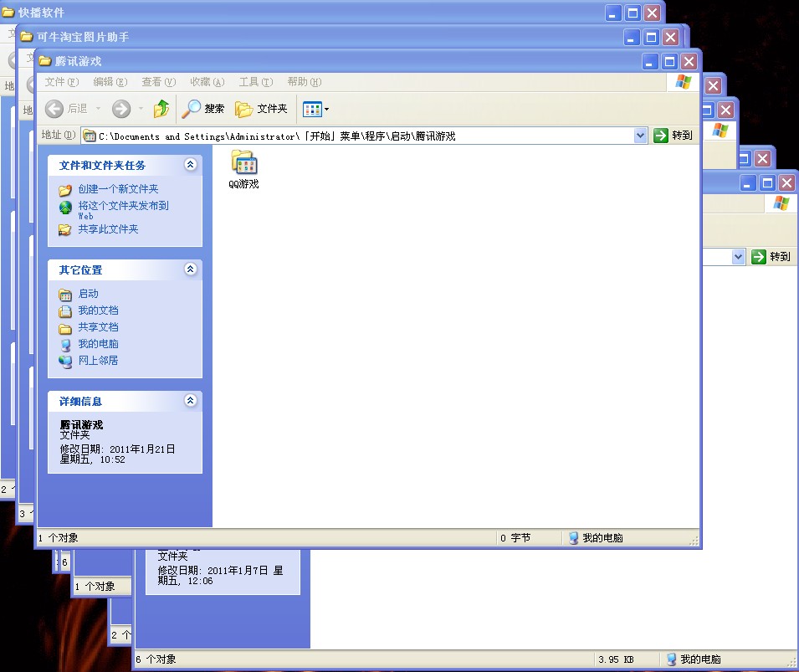Screen dimensions: 799x672
Task: Open 我的电脑 under other places
Action: tap(99, 344)
